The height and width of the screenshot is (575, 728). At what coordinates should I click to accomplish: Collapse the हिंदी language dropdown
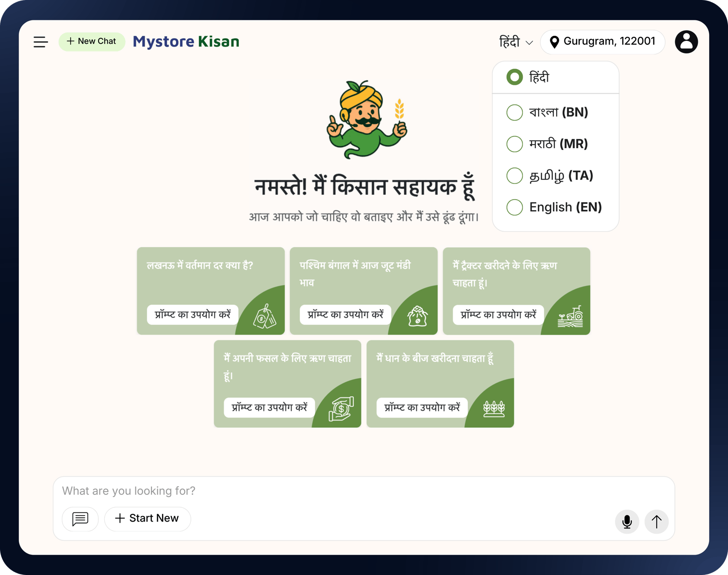click(x=516, y=42)
